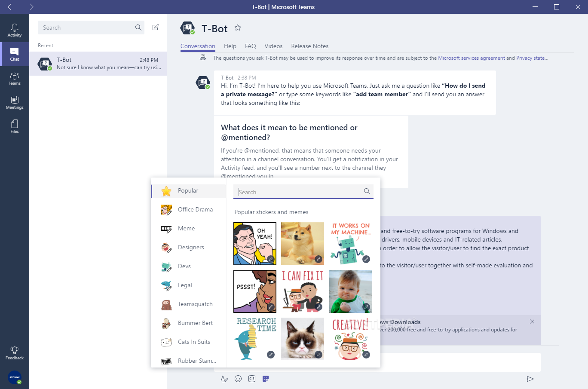
Task: Edit the Doge meme pencil icon
Action: (318, 259)
